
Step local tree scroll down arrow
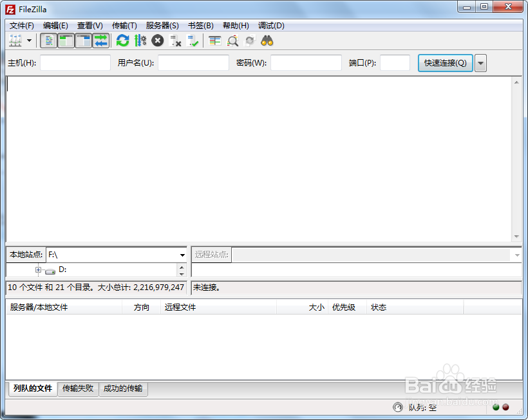(x=182, y=274)
